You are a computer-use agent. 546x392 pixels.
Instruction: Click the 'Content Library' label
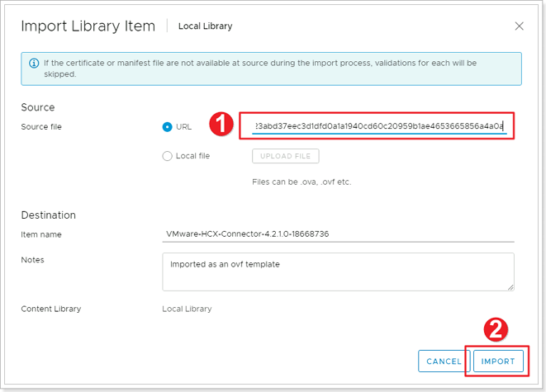tap(51, 309)
